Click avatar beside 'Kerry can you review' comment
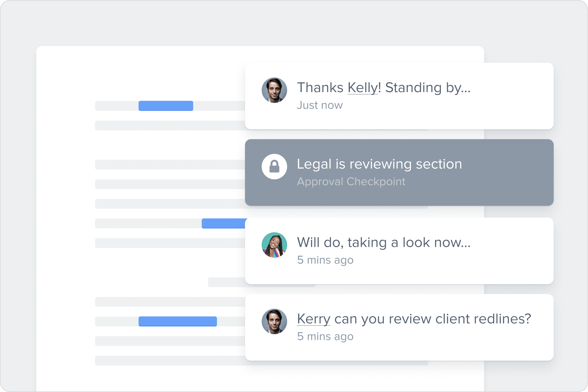The height and width of the screenshot is (392, 588). (x=274, y=321)
